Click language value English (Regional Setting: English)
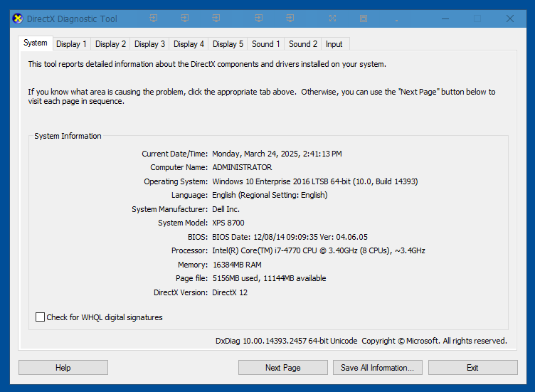Image resolution: width=535 pixels, height=392 pixels. 270,195
